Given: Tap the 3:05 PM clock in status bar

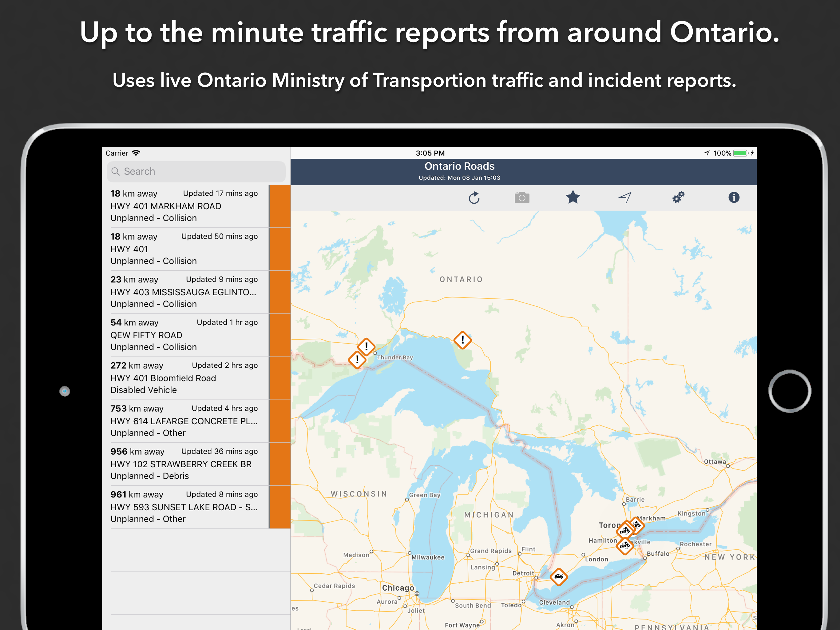Looking at the screenshot, I should coord(430,153).
